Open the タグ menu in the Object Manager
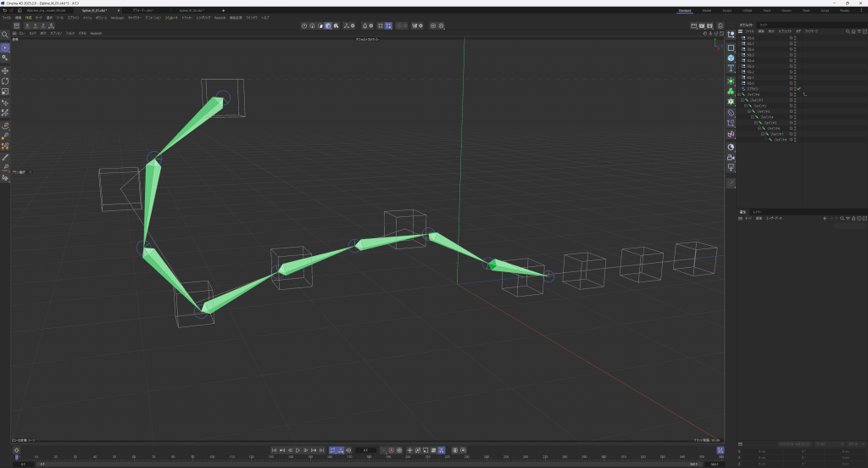Screen dimensions: 868x468 click(798, 31)
